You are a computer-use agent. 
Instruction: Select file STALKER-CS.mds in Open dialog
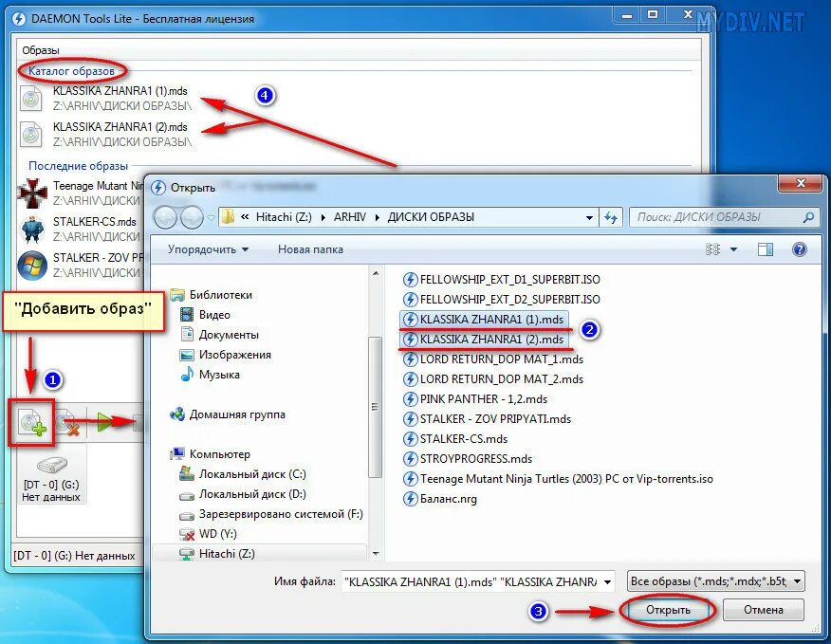(455, 439)
